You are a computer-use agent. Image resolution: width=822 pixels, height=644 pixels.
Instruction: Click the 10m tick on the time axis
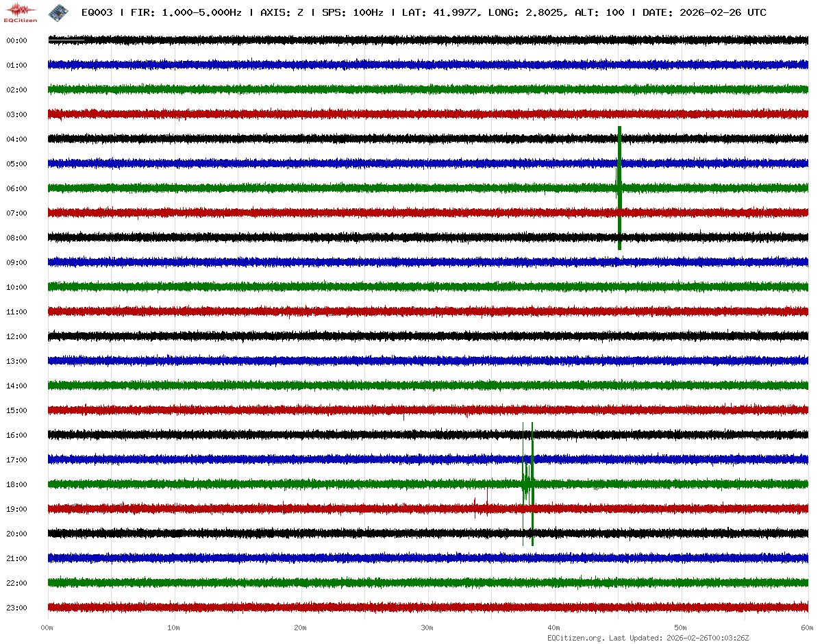[x=174, y=628]
